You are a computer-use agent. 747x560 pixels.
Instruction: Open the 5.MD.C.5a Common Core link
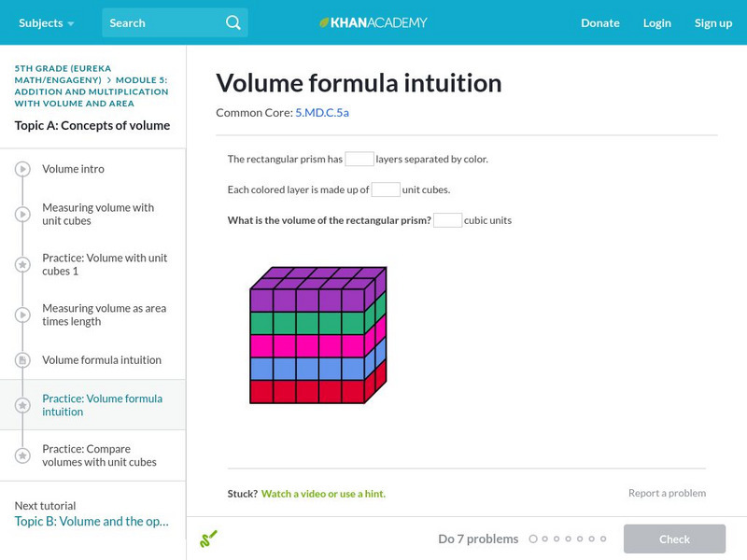coord(322,113)
